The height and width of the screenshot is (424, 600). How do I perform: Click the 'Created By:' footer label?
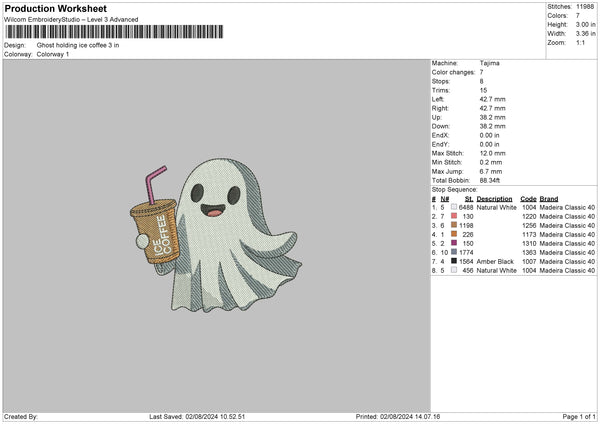click(21, 417)
